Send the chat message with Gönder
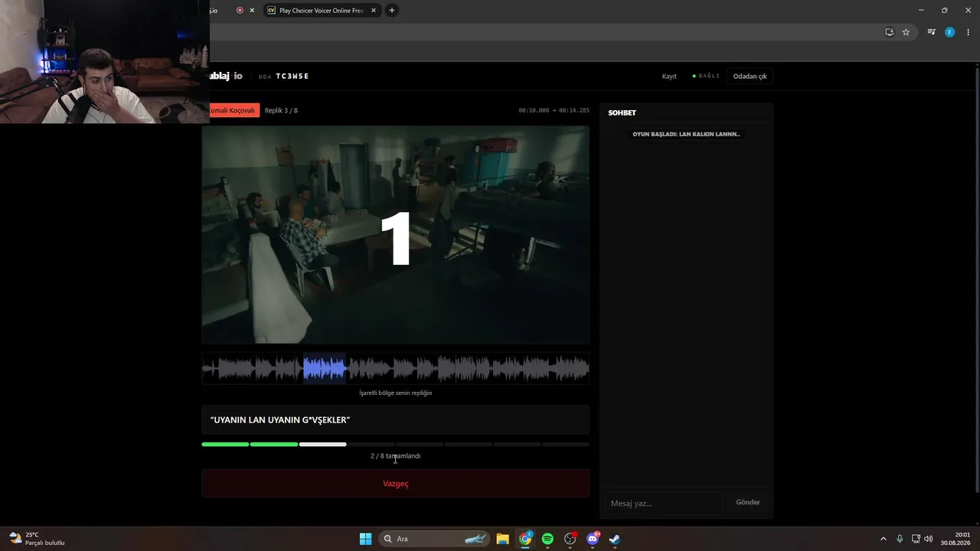Image resolution: width=980 pixels, height=551 pixels. [x=748, y=503]
